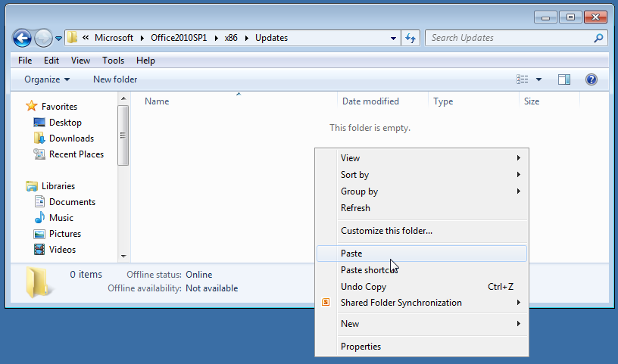Expand Sort by in context menu
This screenshot has height=364, width=618.
(x=422, y=175)
